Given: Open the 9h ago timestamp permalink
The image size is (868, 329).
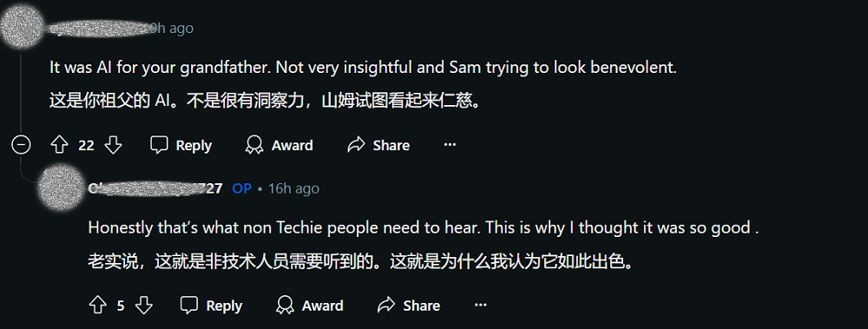Looking at the screenshot, I should point(172,28).
